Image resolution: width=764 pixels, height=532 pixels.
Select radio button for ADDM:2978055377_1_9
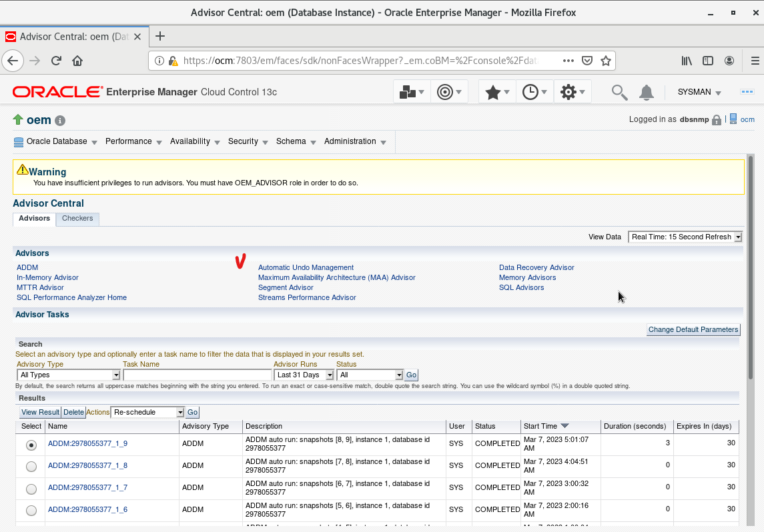[x=31, y=445]
